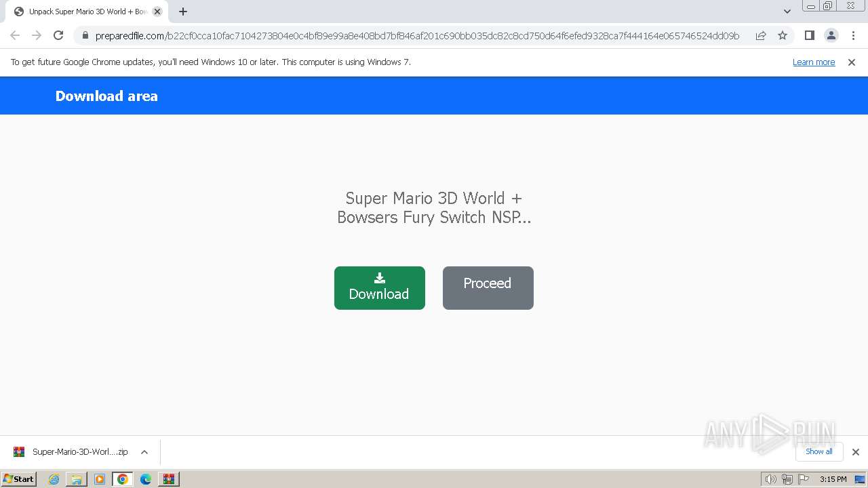
Task: Click the network tray icon
Action: [x=787, y=479]
